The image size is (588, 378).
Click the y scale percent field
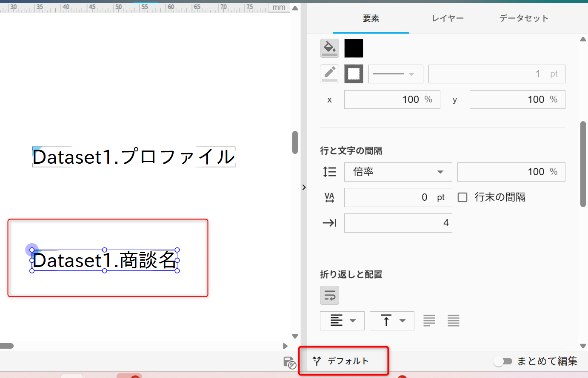pyautogui.click(x=517, y=99)
